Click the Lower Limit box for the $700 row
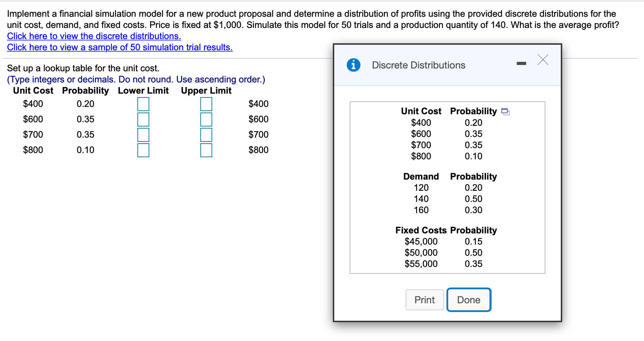The width and height of the screenshot is (644, 341). coord(143,134)
